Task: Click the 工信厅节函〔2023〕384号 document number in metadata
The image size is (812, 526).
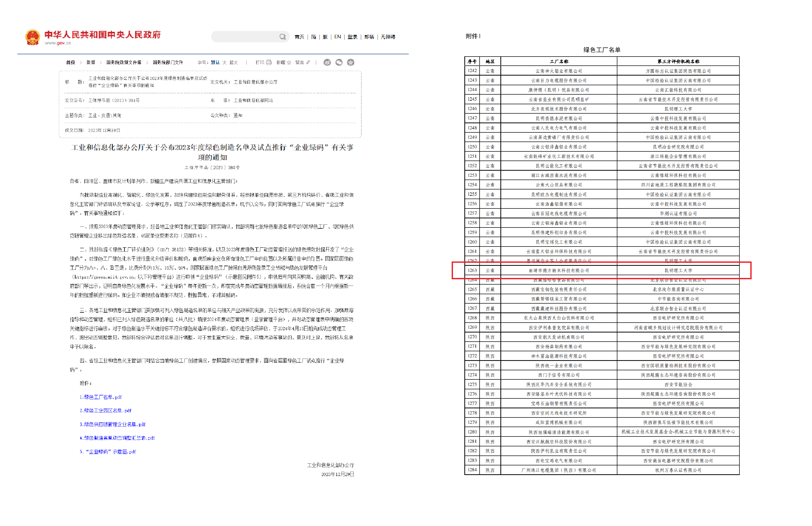Action: (114, 101)
